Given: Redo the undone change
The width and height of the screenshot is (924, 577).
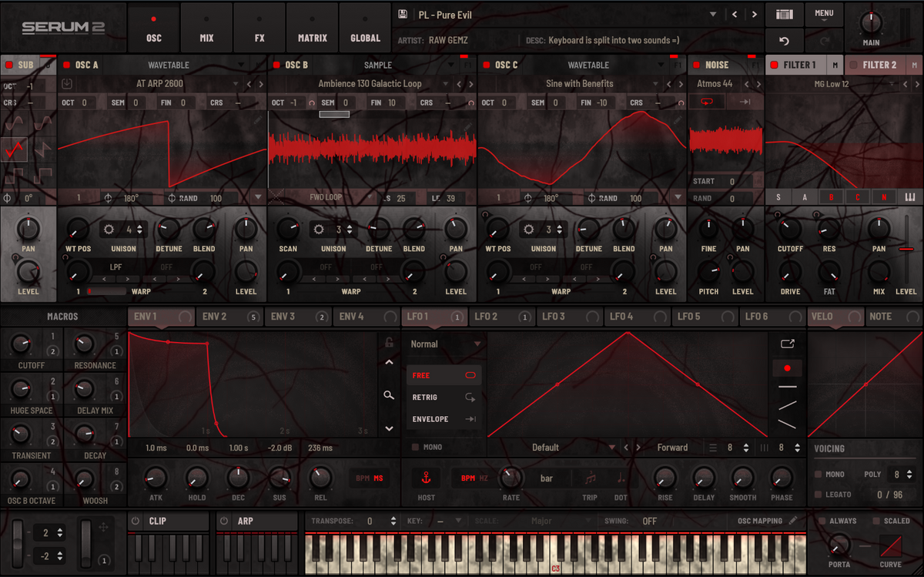Looking at the screenshot, I should [823, 41].
